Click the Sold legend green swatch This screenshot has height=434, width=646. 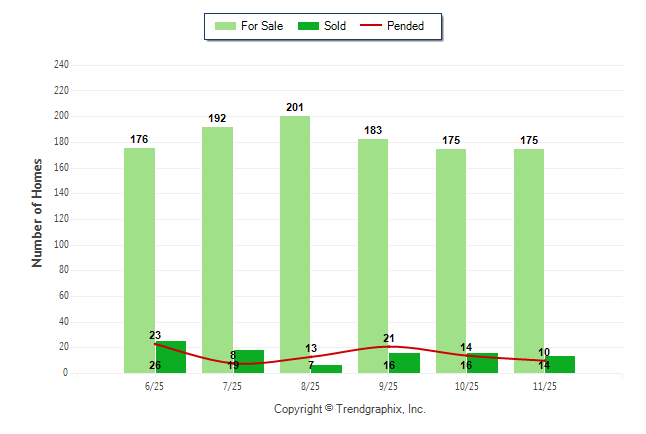[309, 26]
